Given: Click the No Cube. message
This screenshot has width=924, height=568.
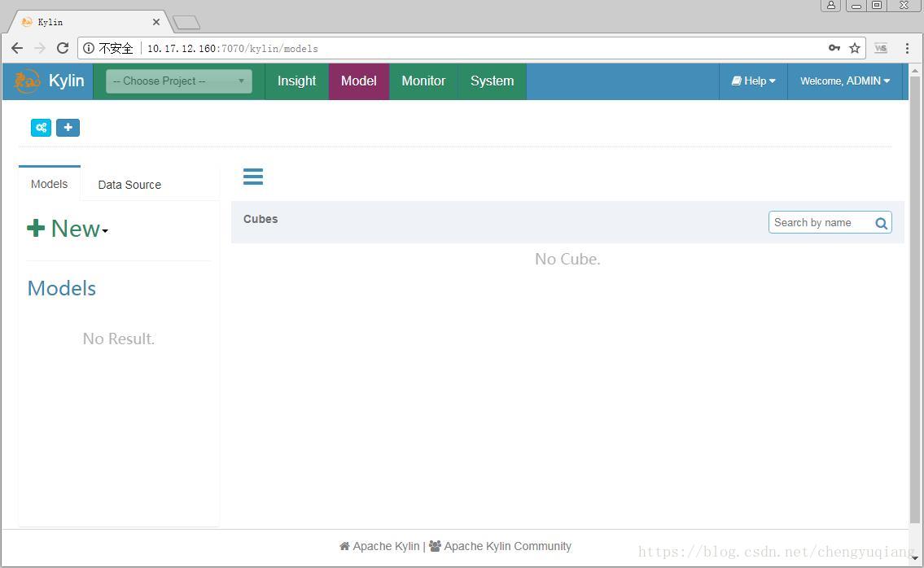Looking at the screenshot, I should (x=567, y=260).
